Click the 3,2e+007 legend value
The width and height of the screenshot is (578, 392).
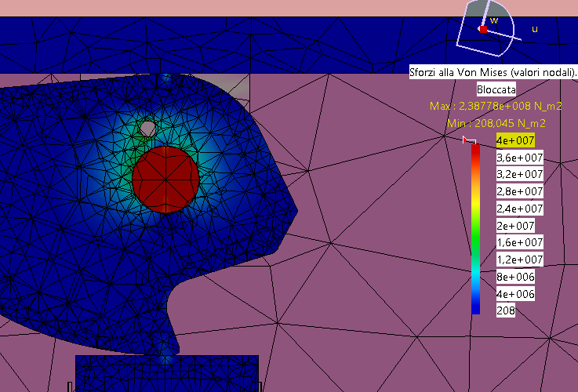pyautogui.click(x=519, y=174)
